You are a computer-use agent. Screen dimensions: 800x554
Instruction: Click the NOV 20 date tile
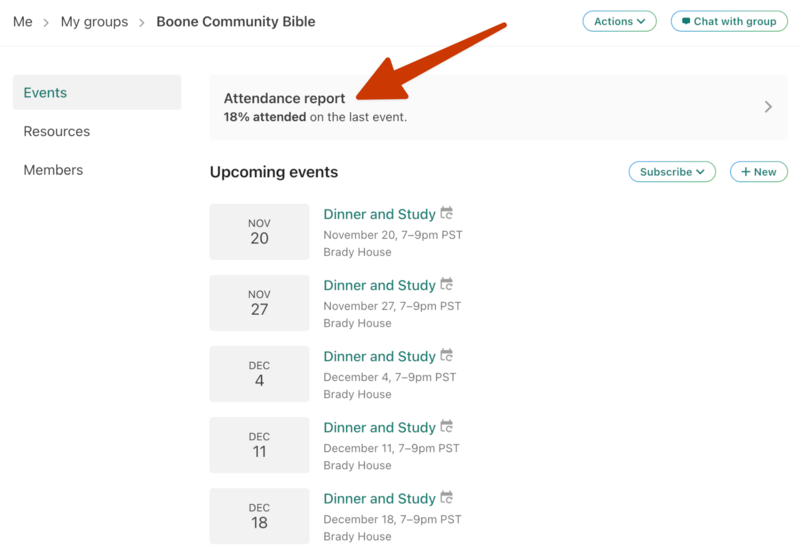pyautogui.click(x=259, y=232)
